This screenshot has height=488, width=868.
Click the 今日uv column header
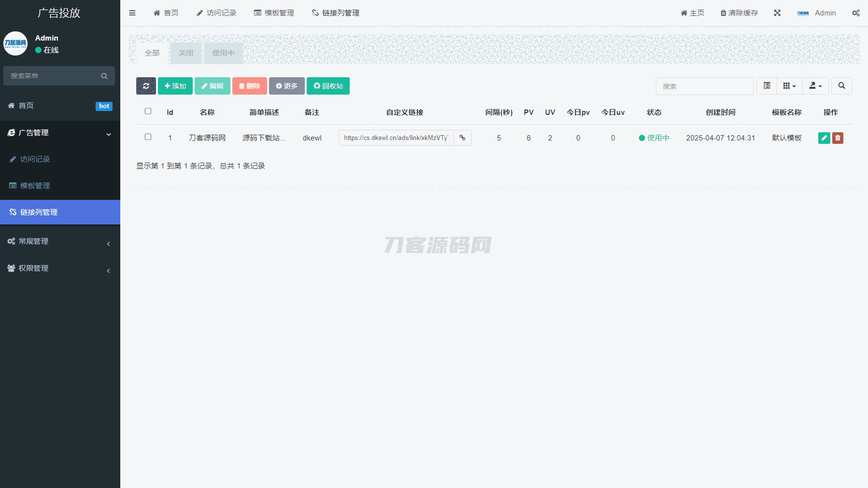click(613, 112)
